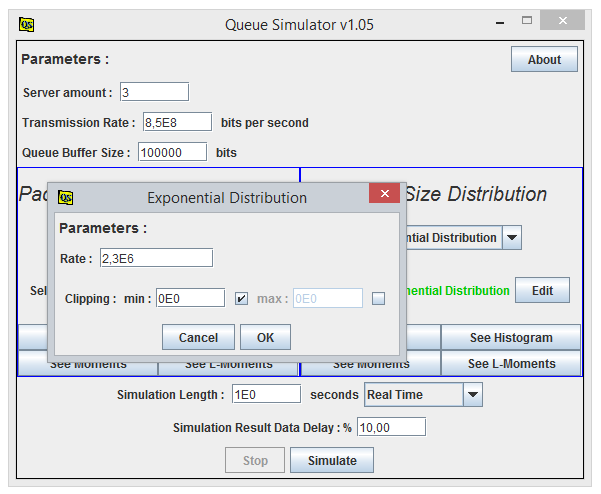Screen dimensions: 601x494
Task: Open the Real Time dropdown arrow
Action: coord(473,394)
